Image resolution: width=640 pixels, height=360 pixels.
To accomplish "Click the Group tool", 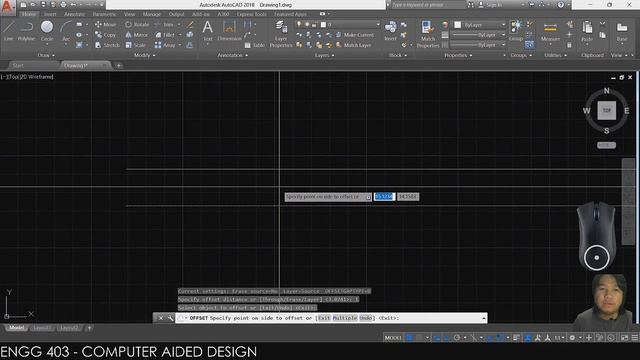I will 516,31.
